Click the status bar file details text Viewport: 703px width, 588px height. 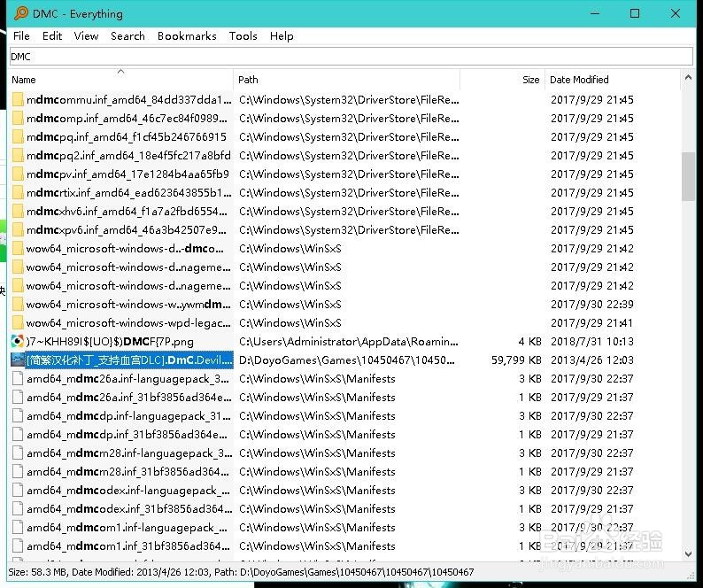point(241,572)
